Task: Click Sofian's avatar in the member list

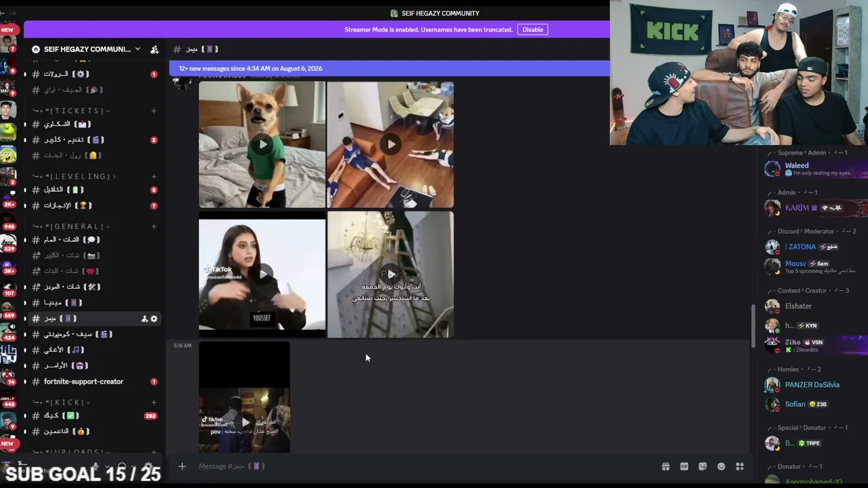Action: [772, 405]
